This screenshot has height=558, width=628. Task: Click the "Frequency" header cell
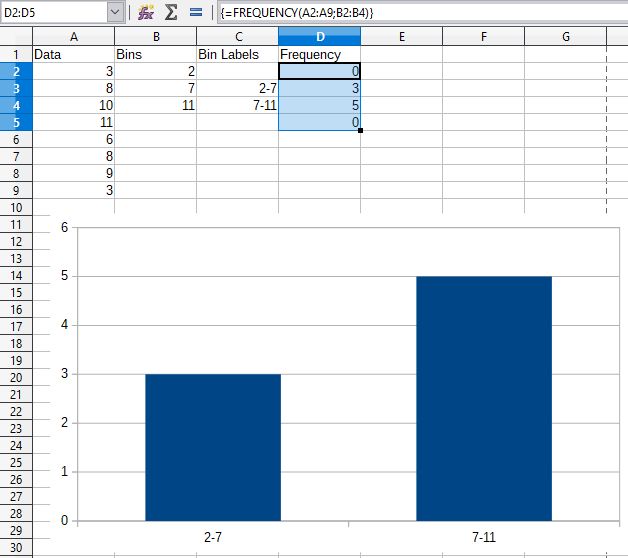coord(319,54)
